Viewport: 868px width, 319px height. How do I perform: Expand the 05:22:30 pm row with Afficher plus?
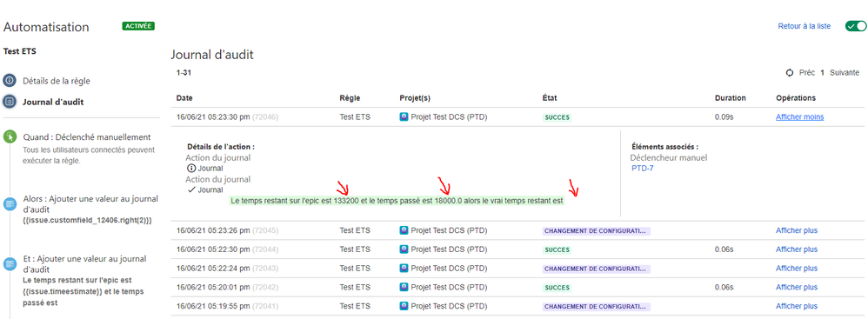click(797, 249)
